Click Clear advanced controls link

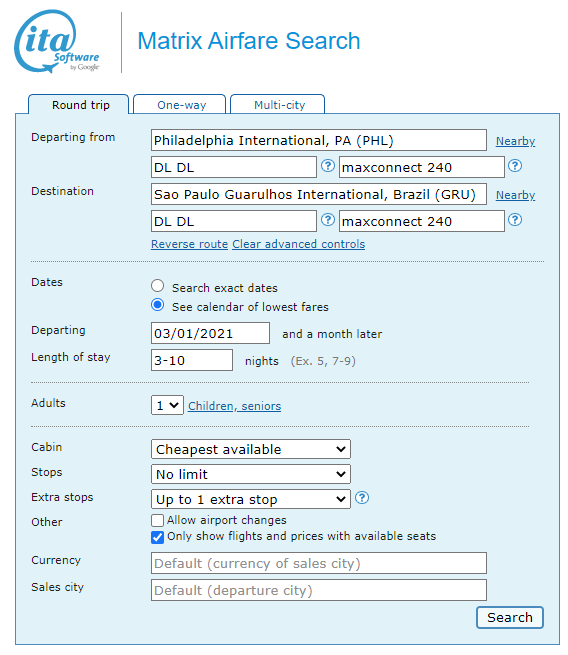tap(299, 244)
